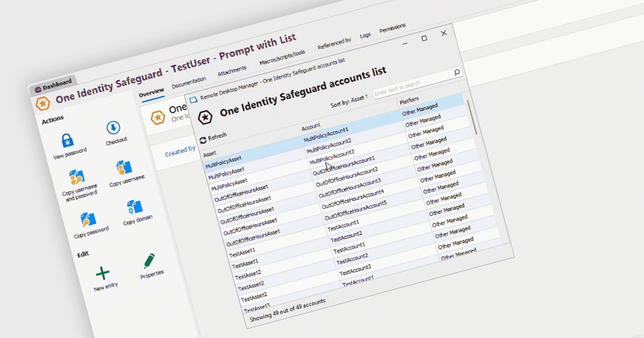The height and width of the screenshot is (338, 644).
Task: Click the Sort by Asset control
Action: click(x=349, y=101)
